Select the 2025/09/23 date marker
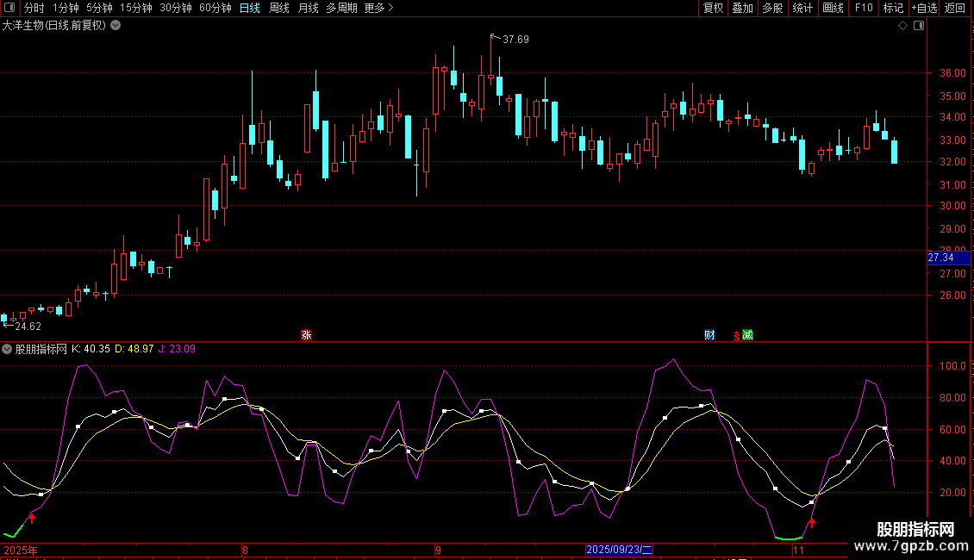974x560 pixels. click(619, 550)
